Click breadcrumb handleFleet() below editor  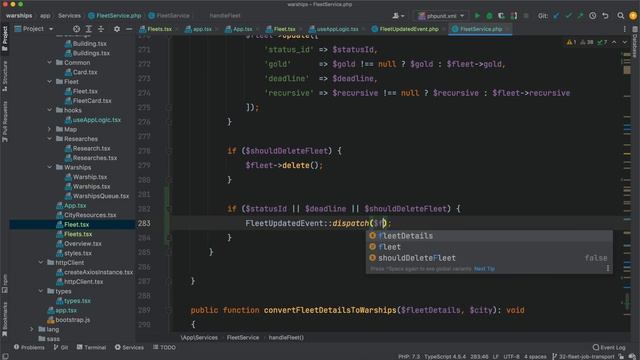coord(286,338)
